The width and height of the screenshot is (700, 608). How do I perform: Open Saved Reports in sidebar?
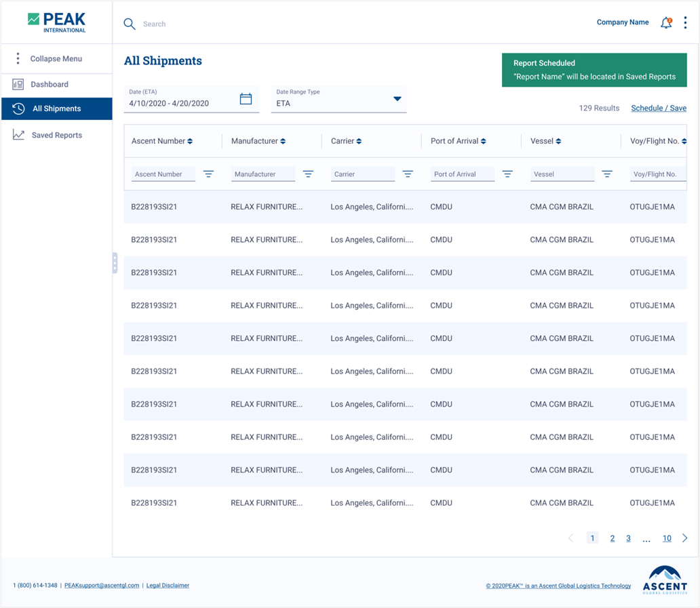coord(56,136)
